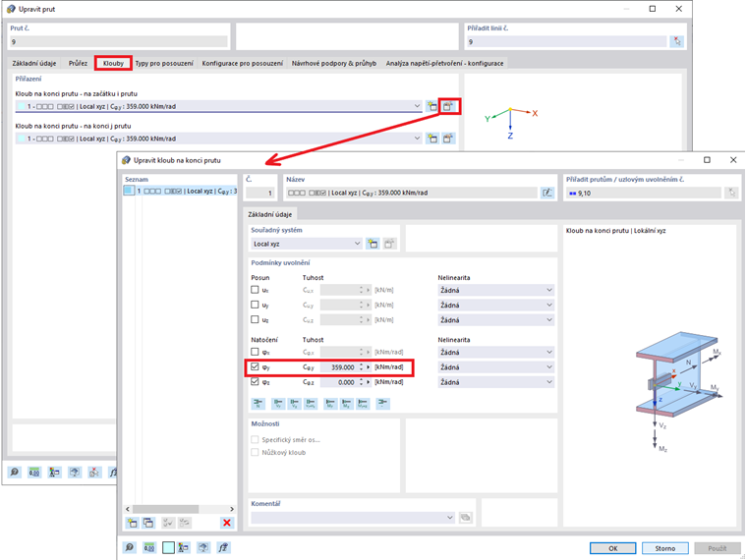
Task: Click edit hinge icon for start i of member
Action: (x=448, y=106)
